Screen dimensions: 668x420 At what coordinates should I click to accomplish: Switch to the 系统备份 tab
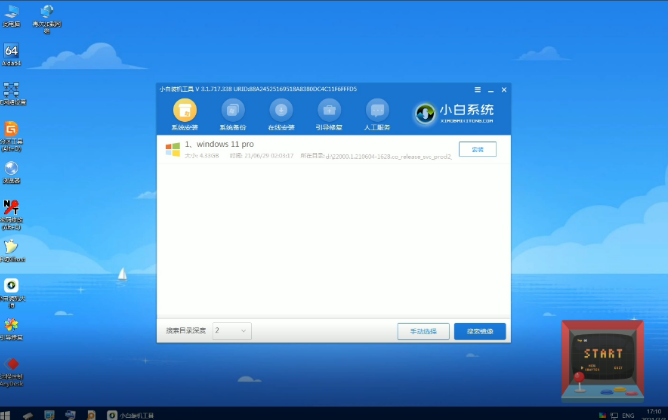[x=233, y=111]
